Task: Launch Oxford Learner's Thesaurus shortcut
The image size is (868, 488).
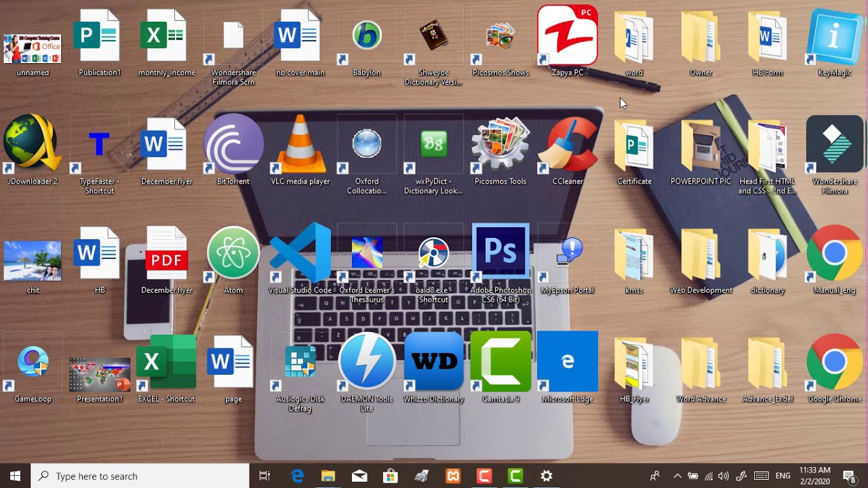Action: [x=366, y=254]
